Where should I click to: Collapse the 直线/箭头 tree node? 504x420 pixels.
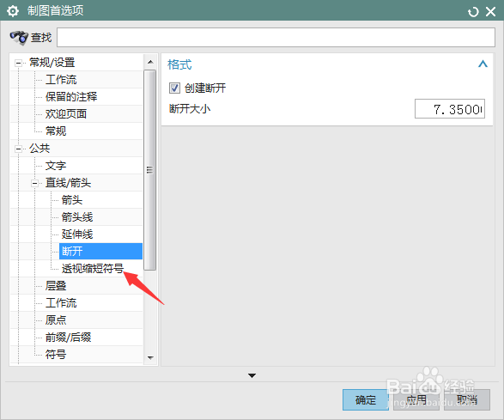tap(34, 183)
